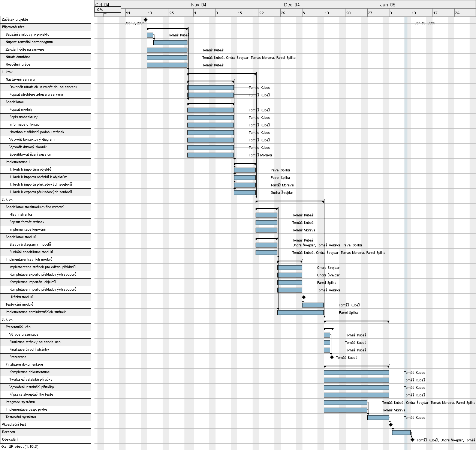Select the Ukázka modulů milestone diamond
The width and height of the screenshot is (476, 450).
click(x=304, y=297)
